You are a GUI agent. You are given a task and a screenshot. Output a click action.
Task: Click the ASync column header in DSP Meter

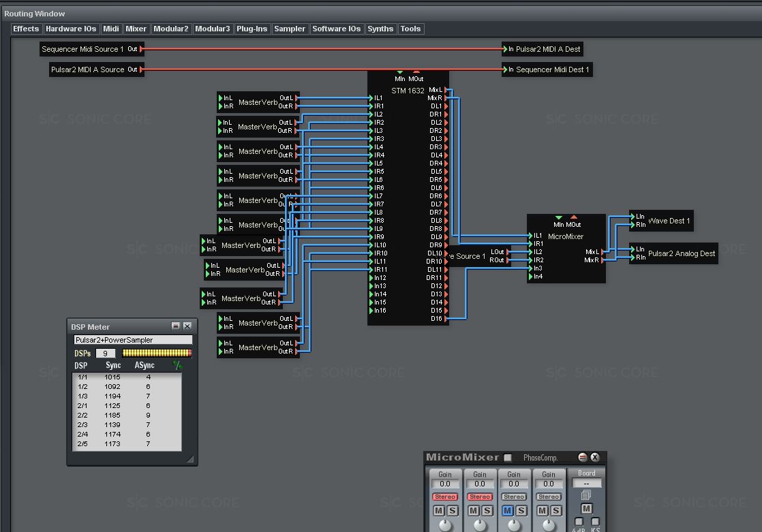coord(144,365)
